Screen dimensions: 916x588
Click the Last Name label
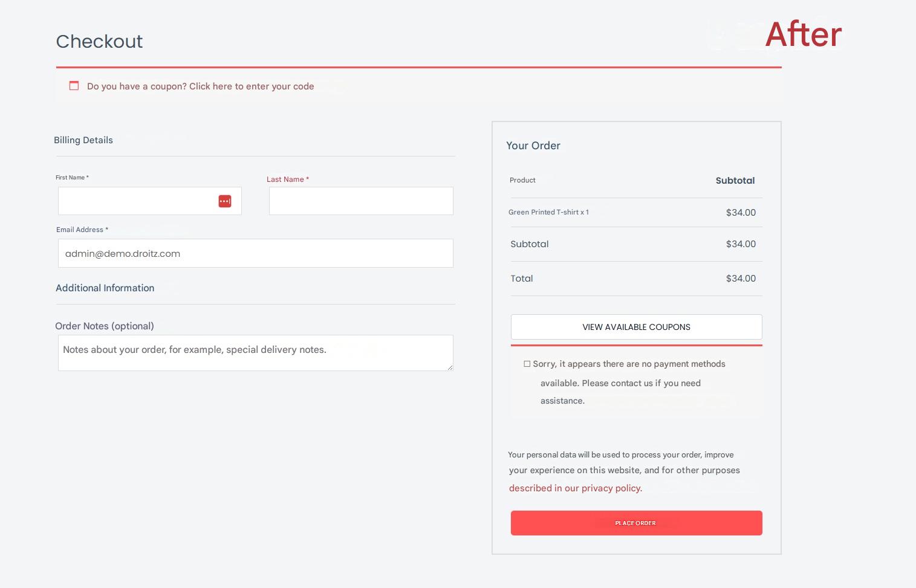coord(287,179)
